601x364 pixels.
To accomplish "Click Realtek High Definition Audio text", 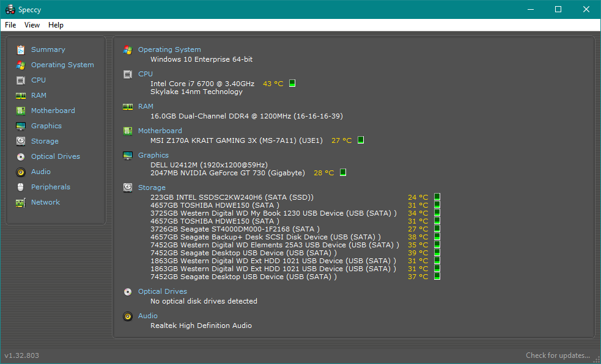I will tap(201, 326).
